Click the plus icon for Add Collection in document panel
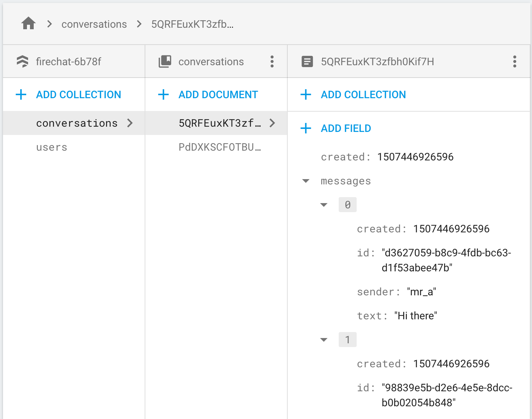The height and width of the screenshot is (419, 532). [x=306, y=94]
